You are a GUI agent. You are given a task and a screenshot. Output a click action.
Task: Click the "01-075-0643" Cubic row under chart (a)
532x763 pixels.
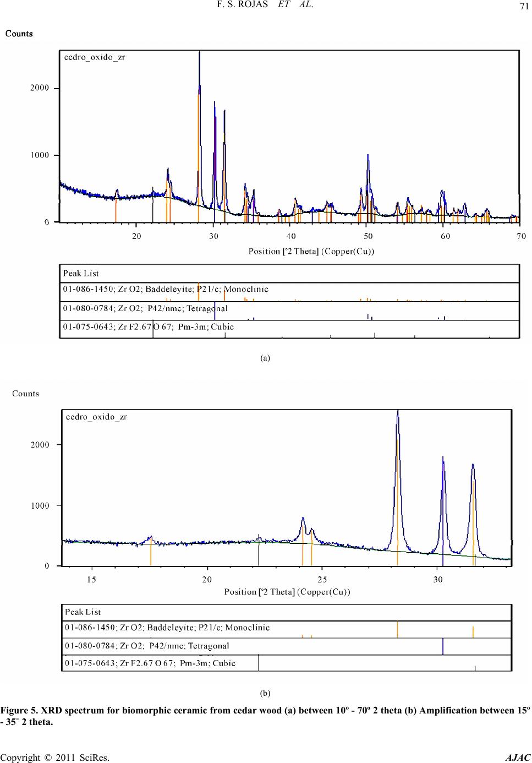point(290,329)
